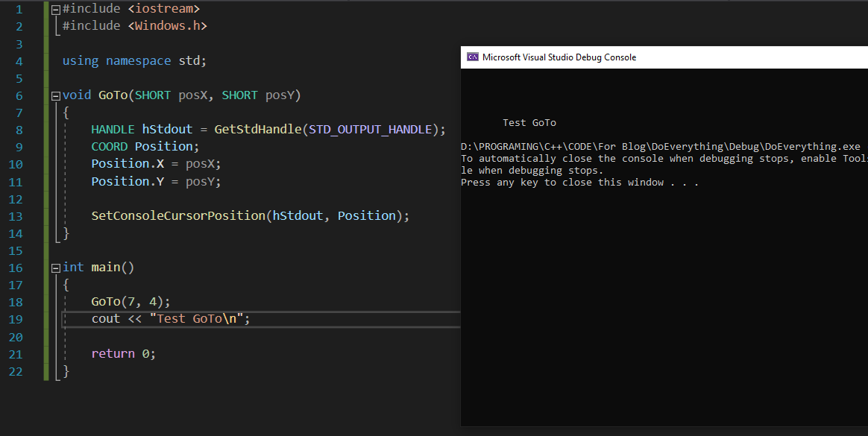Click "Test GoTo" output in the console
868x436 pixels.
point(529,123)
